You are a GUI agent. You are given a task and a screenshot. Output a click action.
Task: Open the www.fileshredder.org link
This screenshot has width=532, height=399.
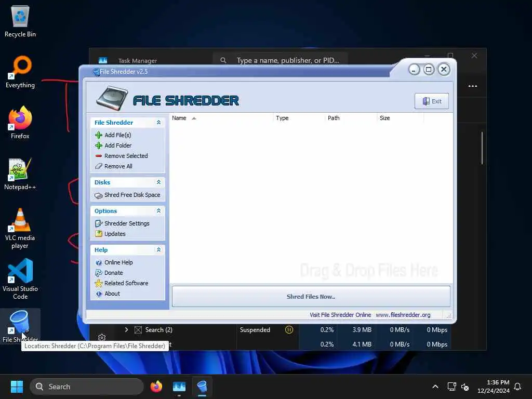click(403, 315)
